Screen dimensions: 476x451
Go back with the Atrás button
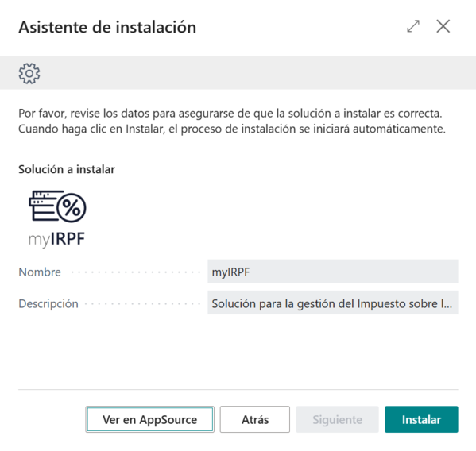[255, 419]
